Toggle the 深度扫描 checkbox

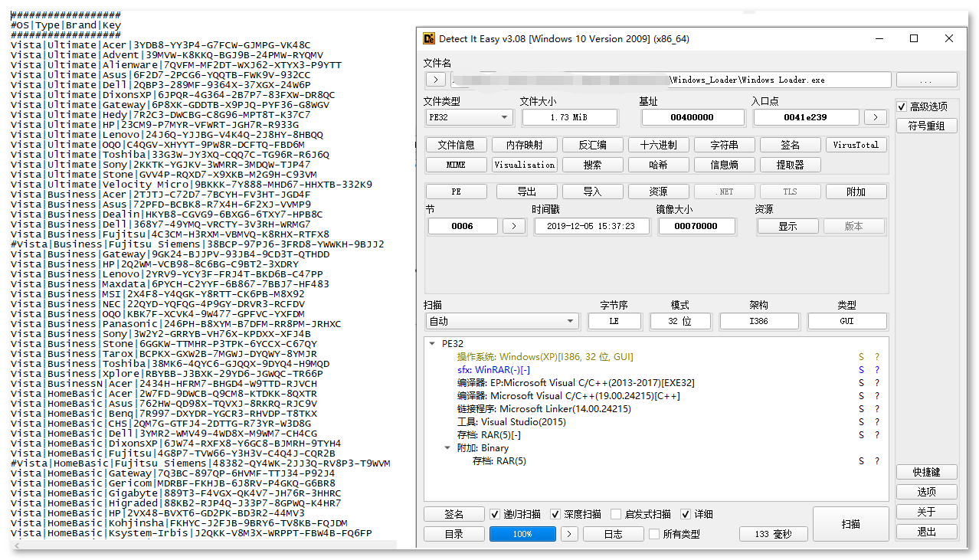(556, 514)
